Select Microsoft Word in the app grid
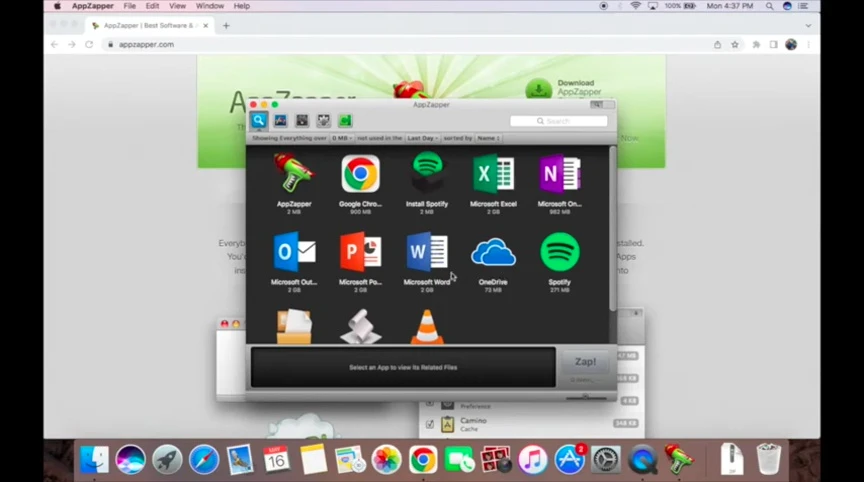 coord(427,262)
